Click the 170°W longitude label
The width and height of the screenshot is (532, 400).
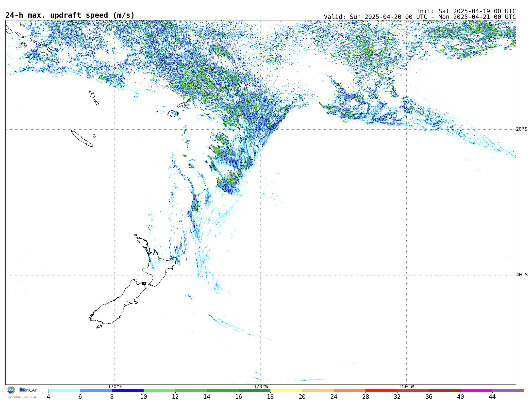pyautogui.click(x=261, y=387)
